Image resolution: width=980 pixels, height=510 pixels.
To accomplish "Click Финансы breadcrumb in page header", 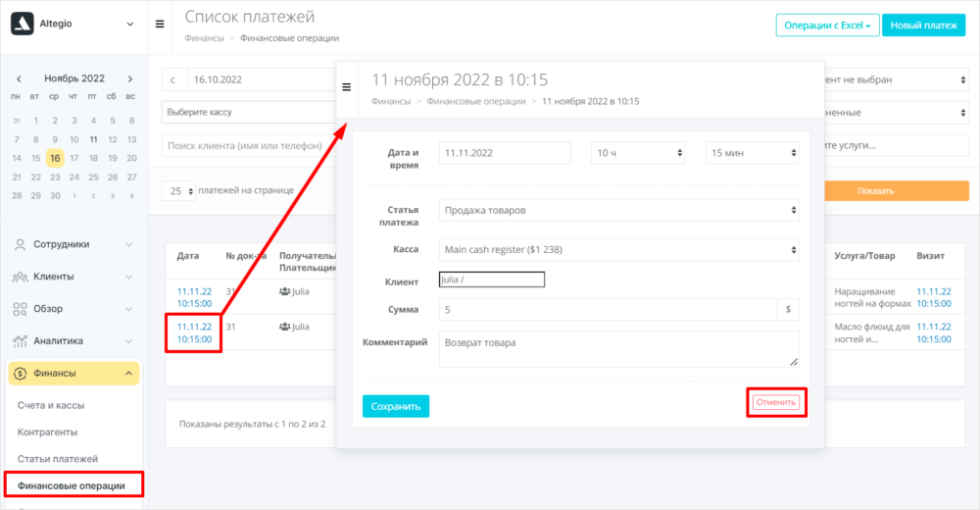I will [204, 38].
